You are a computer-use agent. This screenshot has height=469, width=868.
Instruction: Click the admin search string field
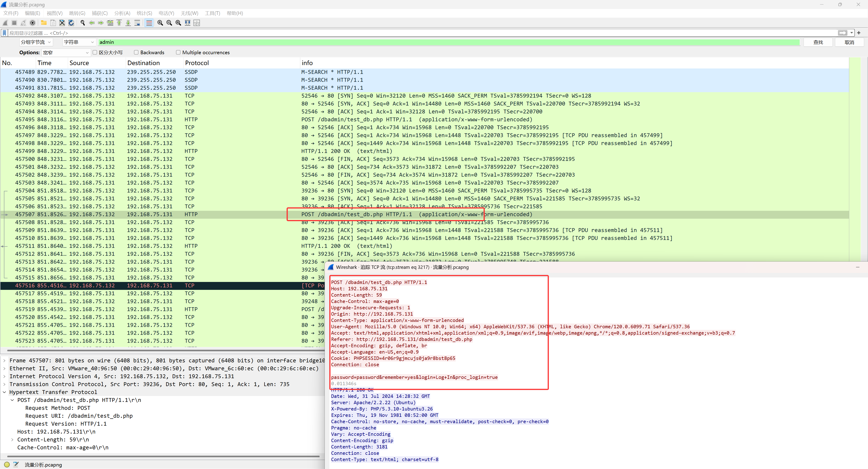tap(448, 42)
